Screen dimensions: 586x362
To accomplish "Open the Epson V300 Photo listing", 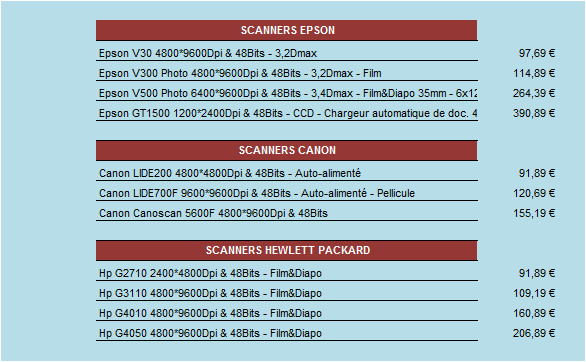I will coord(287,73).
